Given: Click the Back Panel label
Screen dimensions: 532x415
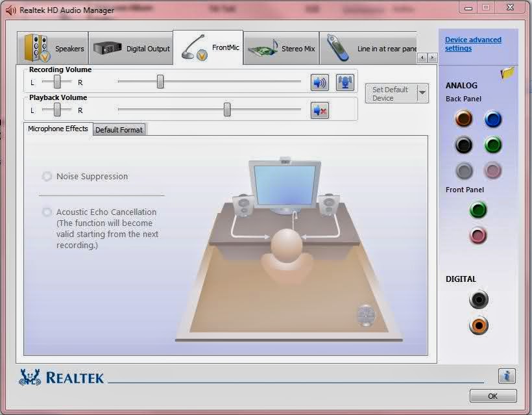Looking at the screenshot, I should (463, 99).
